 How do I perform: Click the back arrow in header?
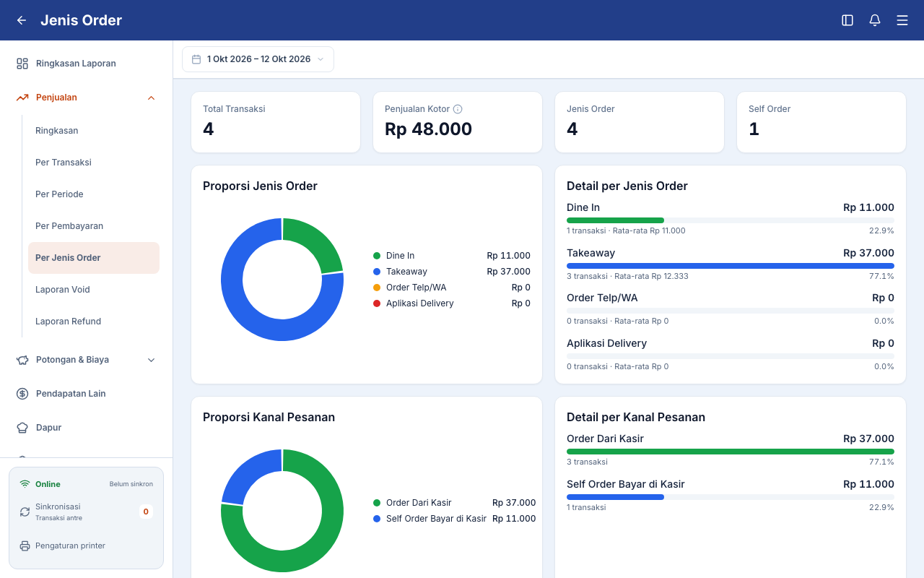click(22, 20)
